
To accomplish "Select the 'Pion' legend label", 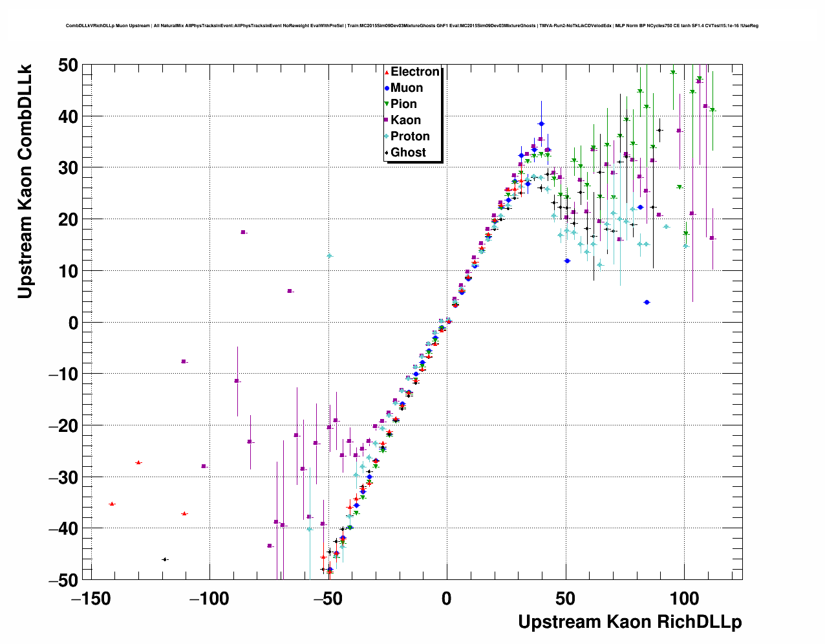I will [x=404, y=104].
